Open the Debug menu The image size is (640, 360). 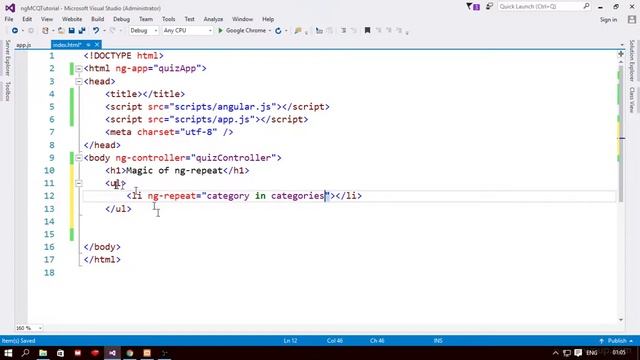pos(121,19)
